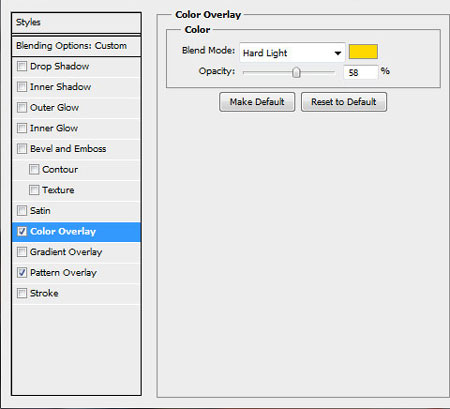
Task: Check the Bevel and Emboss box
Action: pyautogui.click(x=22, y=148)
